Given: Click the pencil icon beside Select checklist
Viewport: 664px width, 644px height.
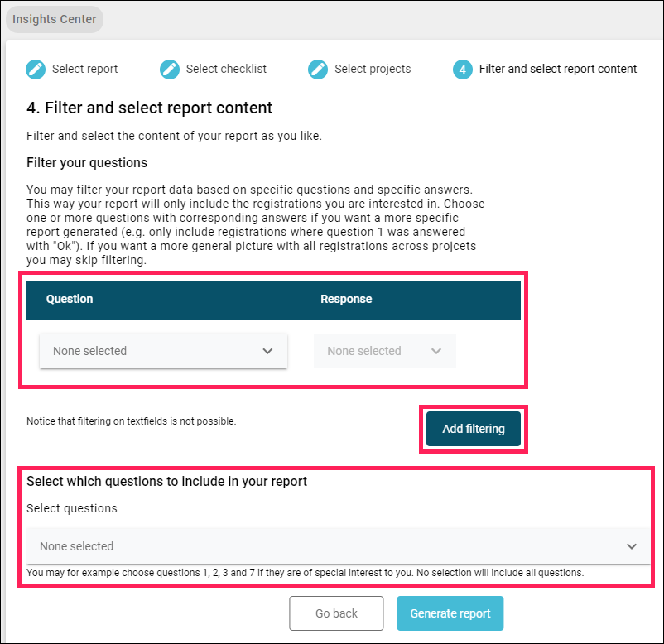Looking at the screenshot, I should pyautogui.click(x=170, y=69).
